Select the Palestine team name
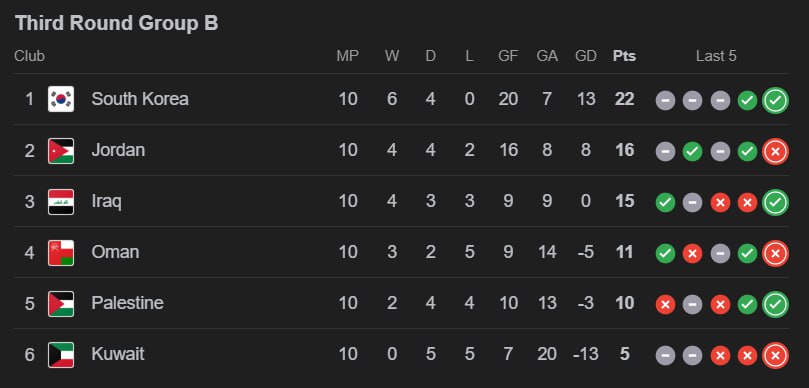This screenshot has height=388, width=809. tap(127, 303)
